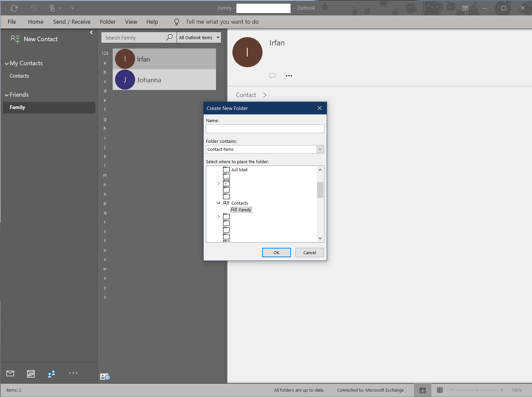This screenshot has height=397, width=532.
Task: Open the Folder ribbon tab
Action: (x=108, y=22)
